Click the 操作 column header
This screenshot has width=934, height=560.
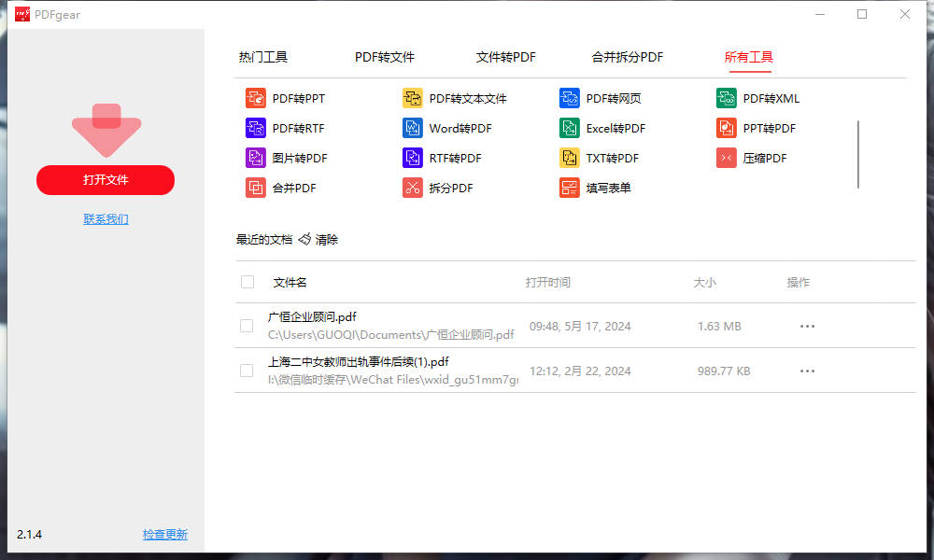click(x=799, y=282)
